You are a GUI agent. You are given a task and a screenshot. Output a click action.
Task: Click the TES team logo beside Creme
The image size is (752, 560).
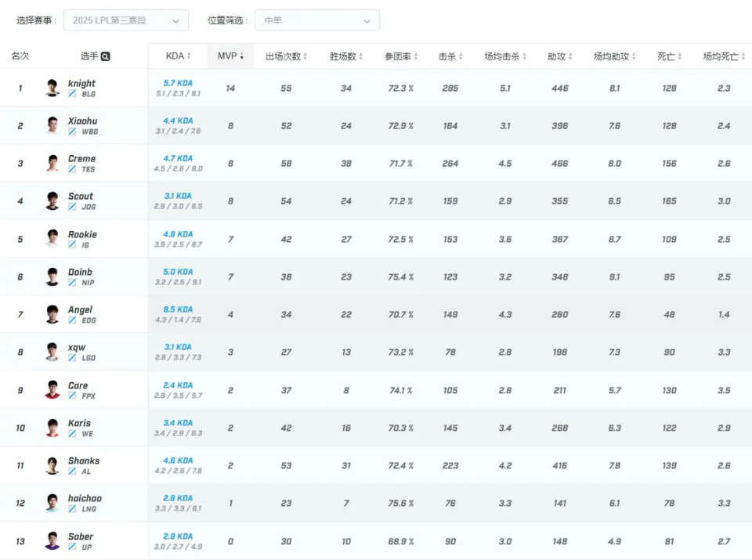pos(72,169)
